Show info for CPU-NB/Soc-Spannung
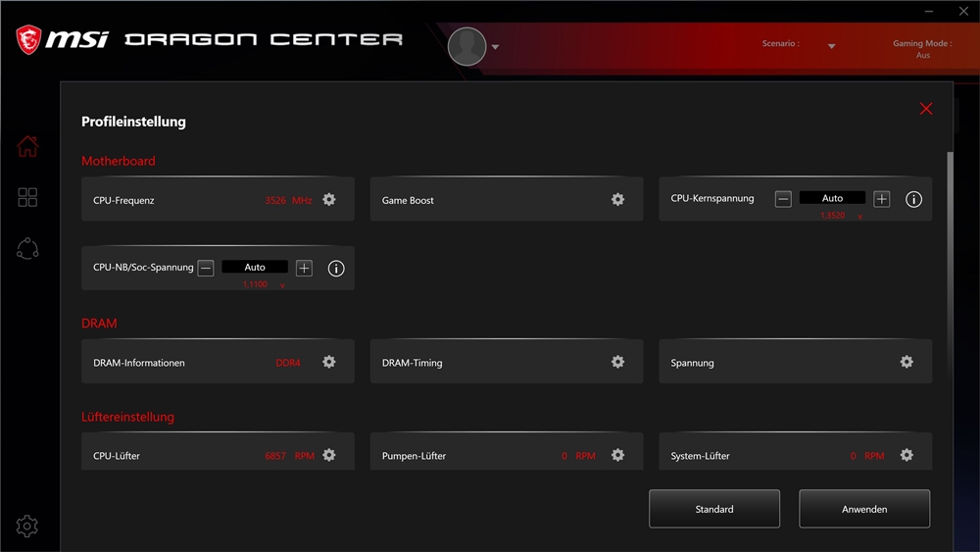This screenshot has width=980, height=552. [336, 269]
